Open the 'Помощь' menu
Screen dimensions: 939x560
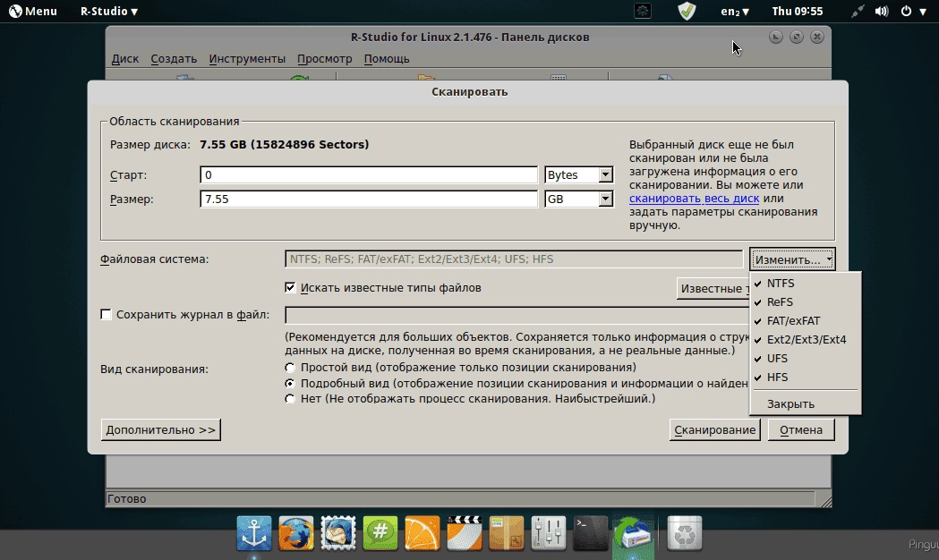(387, 59)
